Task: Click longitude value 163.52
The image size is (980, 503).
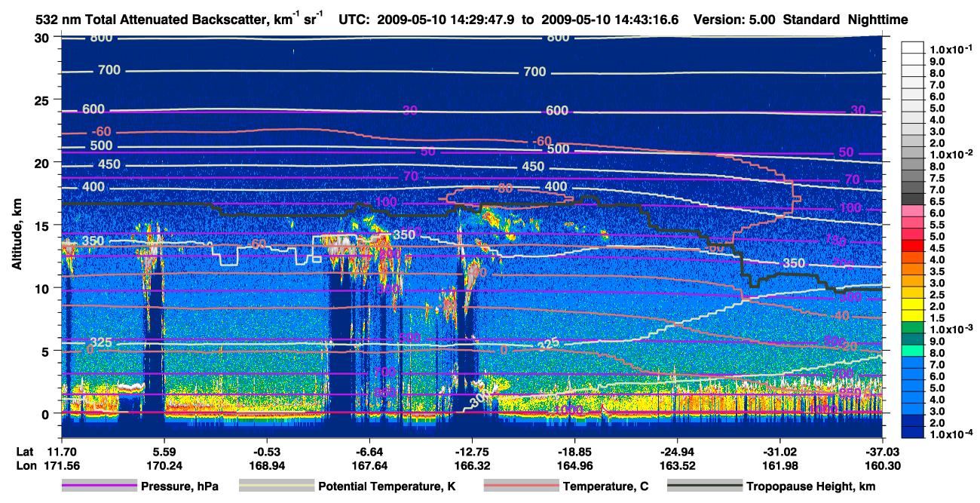Action: [x=677, y=465]
